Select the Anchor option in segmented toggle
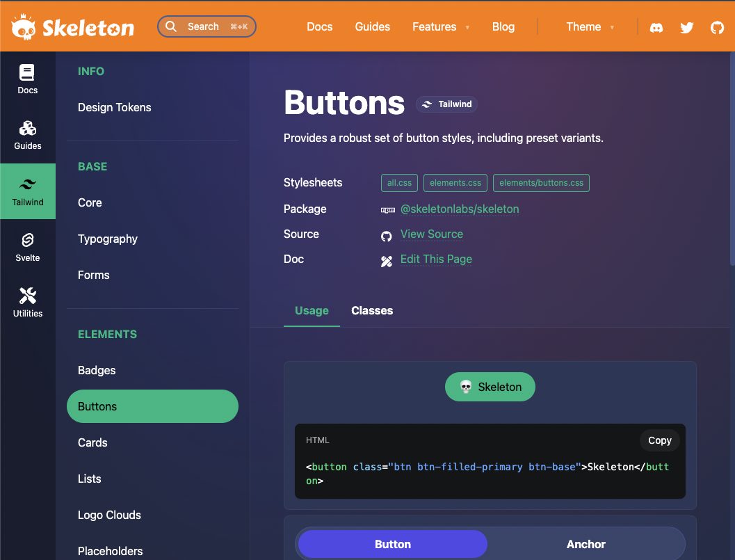This screenshot has width=735, height=560. 586,544
